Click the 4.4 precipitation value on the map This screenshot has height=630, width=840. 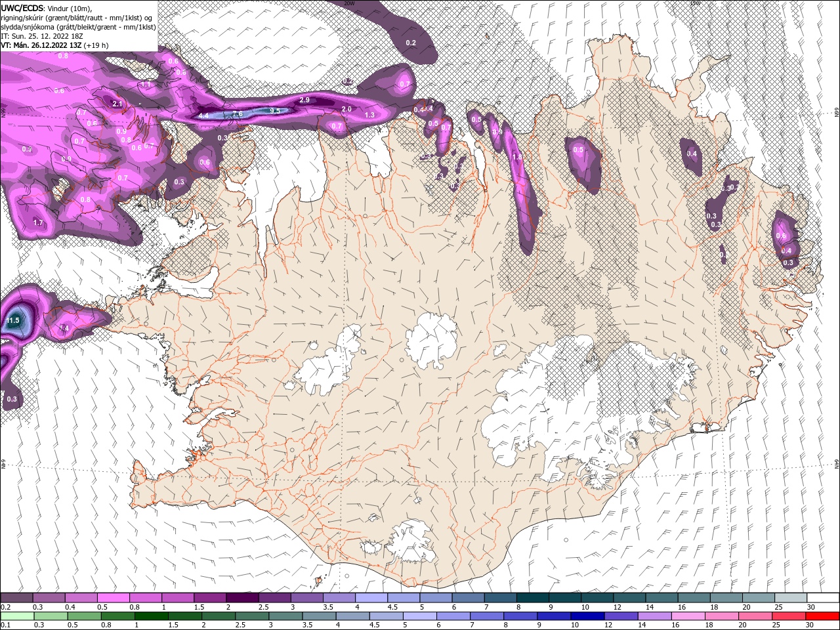203,115
